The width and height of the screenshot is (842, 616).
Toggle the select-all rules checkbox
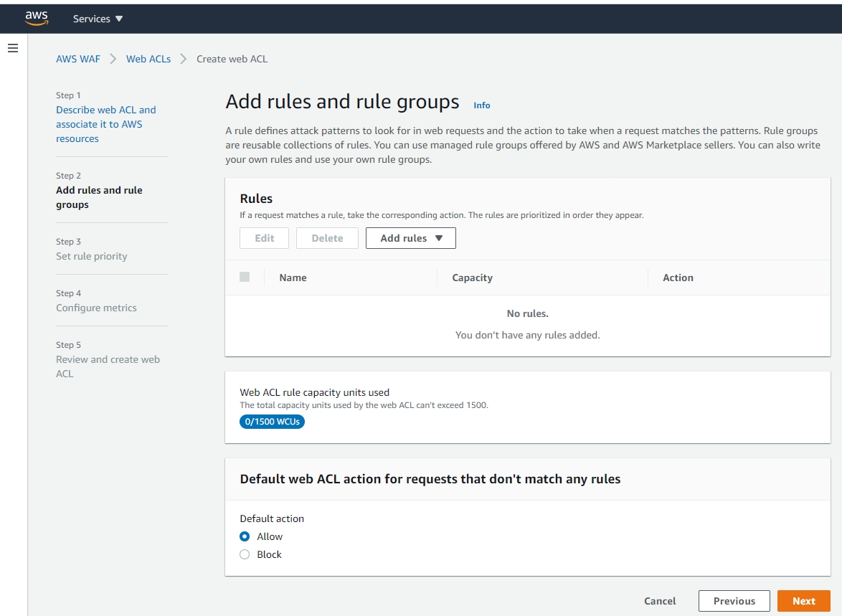coord(245,277)
